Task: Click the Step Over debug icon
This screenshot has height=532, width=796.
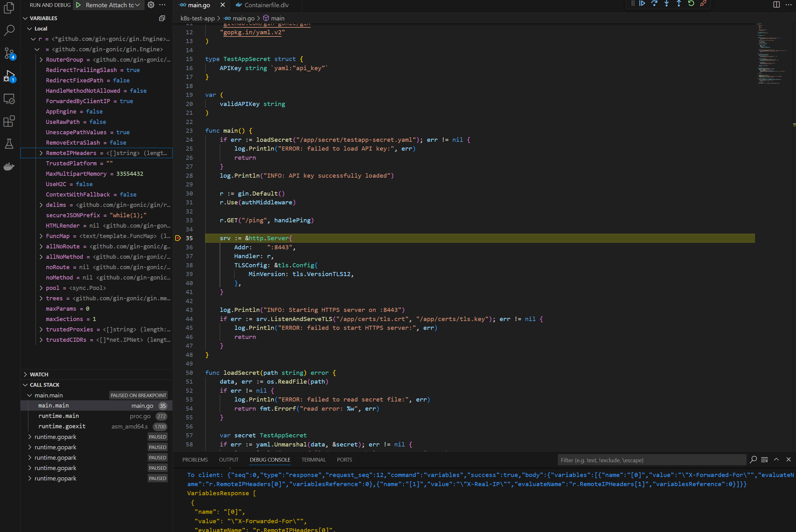Action: (655, 3)
